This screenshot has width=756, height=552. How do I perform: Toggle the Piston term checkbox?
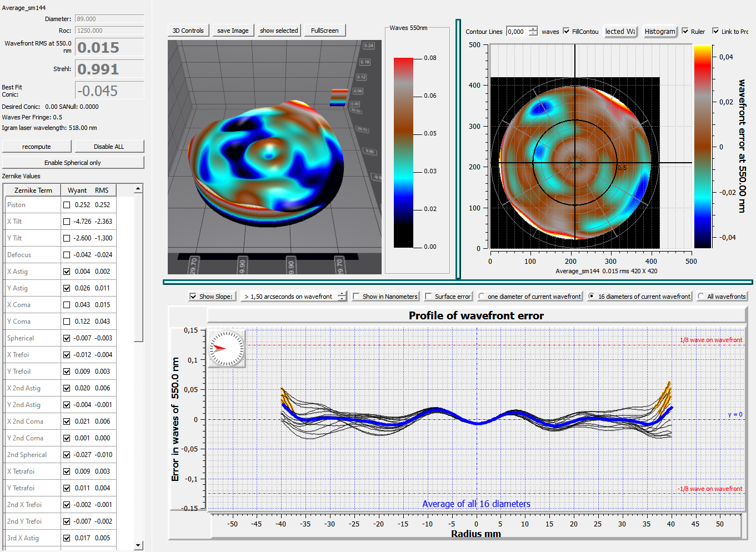pyautogui.click(x=67, y=205)
